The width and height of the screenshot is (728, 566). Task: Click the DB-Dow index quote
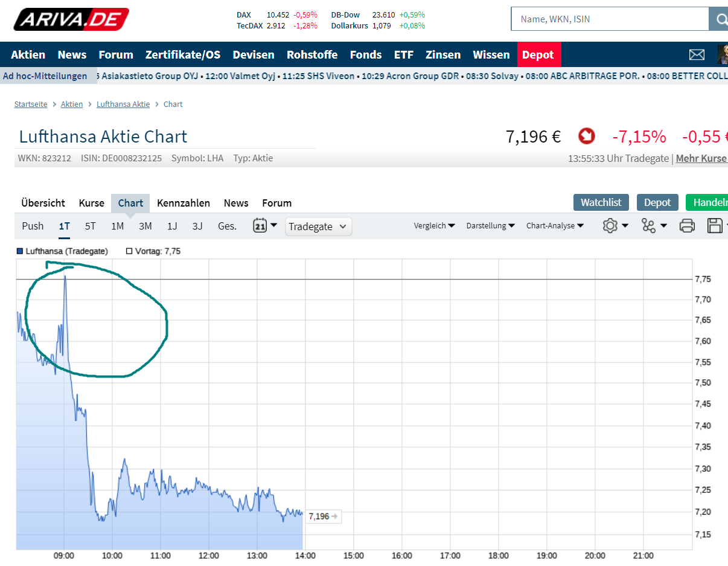click(378, 14)
